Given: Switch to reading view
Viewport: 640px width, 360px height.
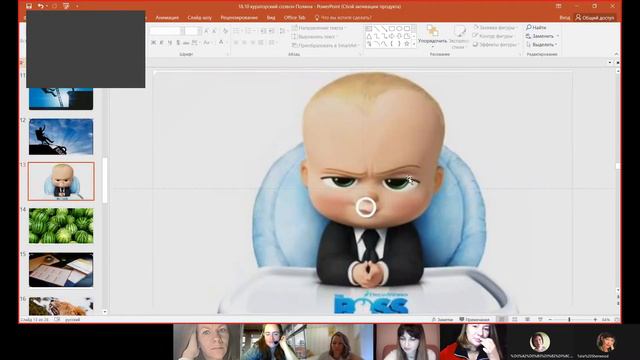Looking at the screenshot, I should 527,320.
